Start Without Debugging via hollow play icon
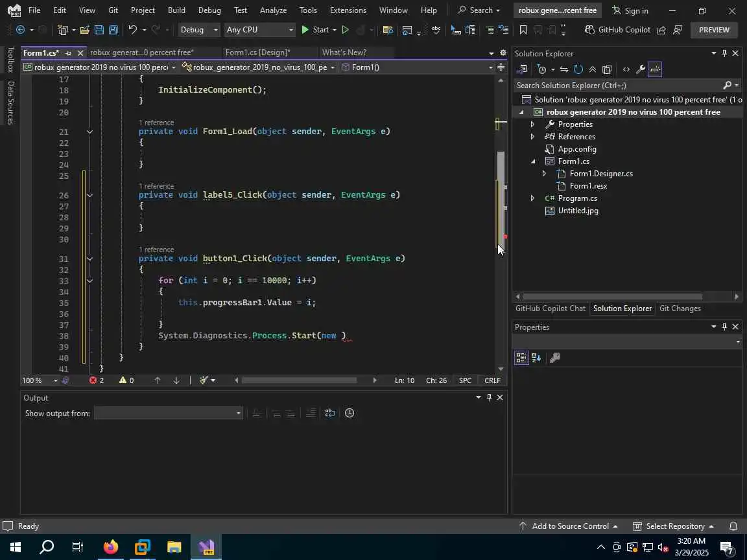Viewport: 747px width, 560px height. tap(346, 30)
